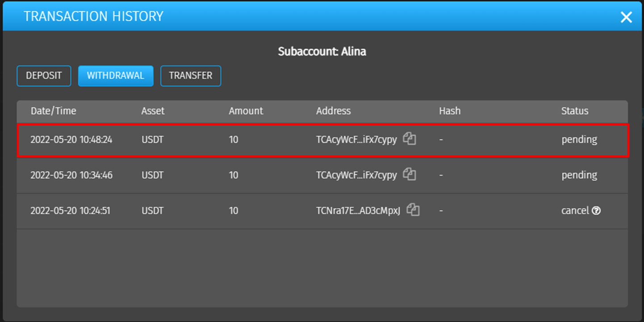Click the Hash column header
Screen dimensions: 644x322
(450, 111)
